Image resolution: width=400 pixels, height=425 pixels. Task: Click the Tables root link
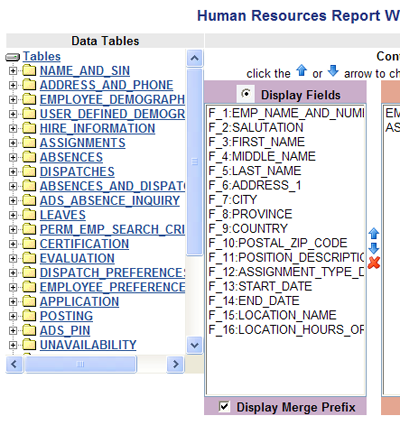pyautogui.click(x=42, y=56)
